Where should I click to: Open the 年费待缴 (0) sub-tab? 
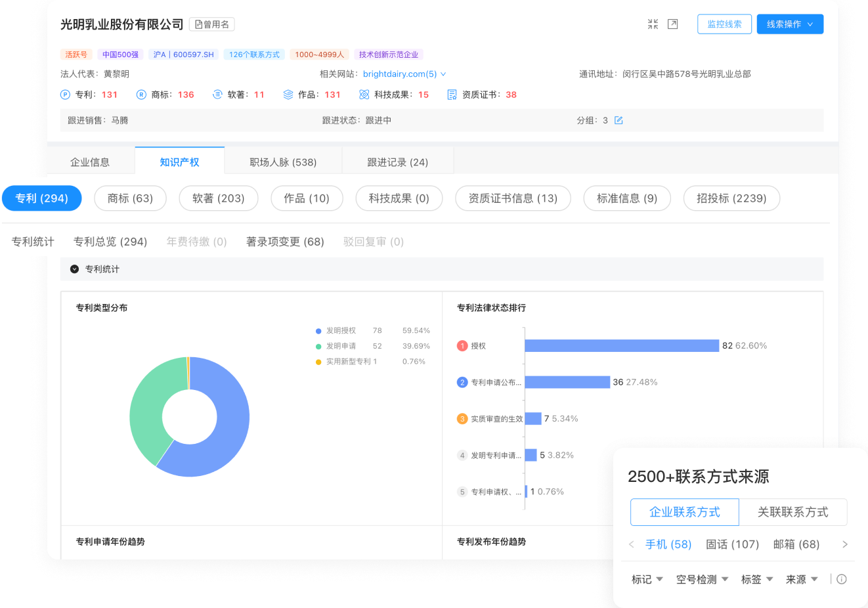(x=196, y=242)
